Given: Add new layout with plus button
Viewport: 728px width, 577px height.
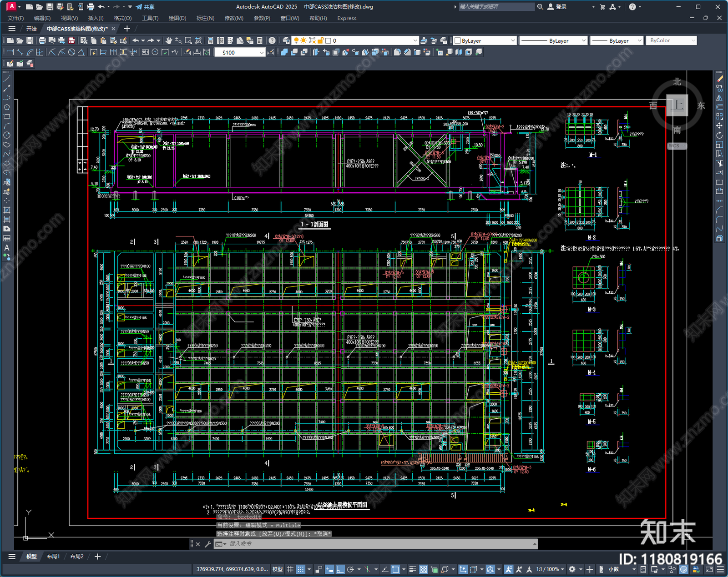Looking at the screenshot, I should 97,556.
